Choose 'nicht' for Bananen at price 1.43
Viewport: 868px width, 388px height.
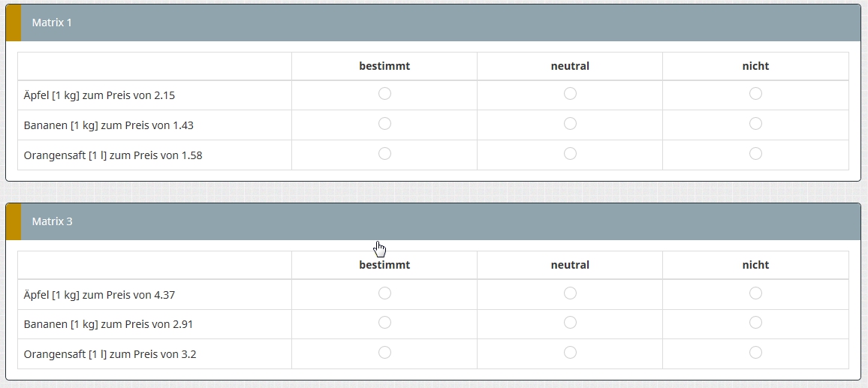pyautogui.click(x=755, y=124)
